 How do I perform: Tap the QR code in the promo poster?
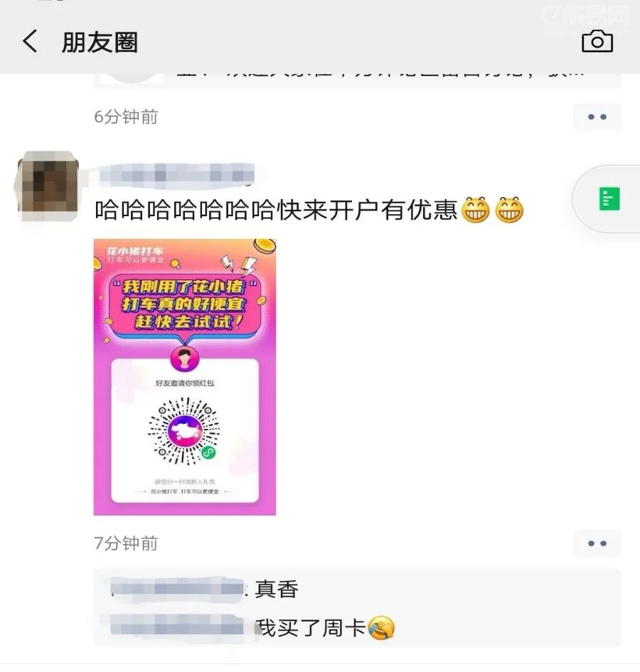[x=184, y=431]
